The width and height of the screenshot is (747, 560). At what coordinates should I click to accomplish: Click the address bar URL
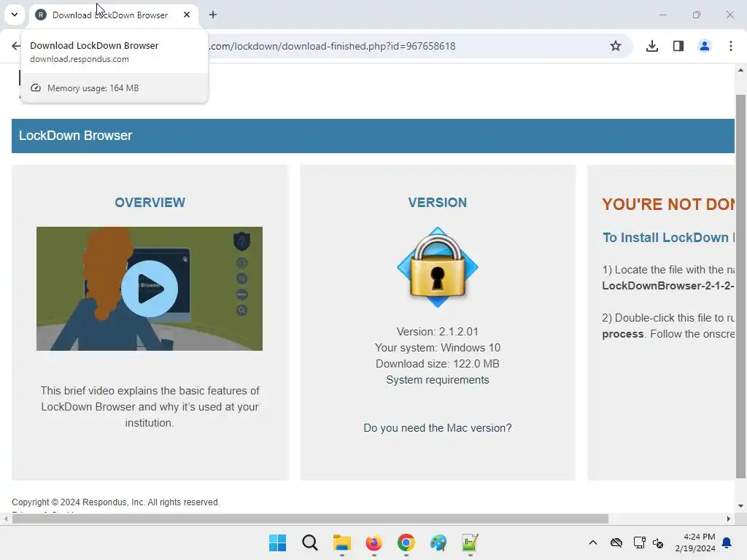tap(333, 46)
